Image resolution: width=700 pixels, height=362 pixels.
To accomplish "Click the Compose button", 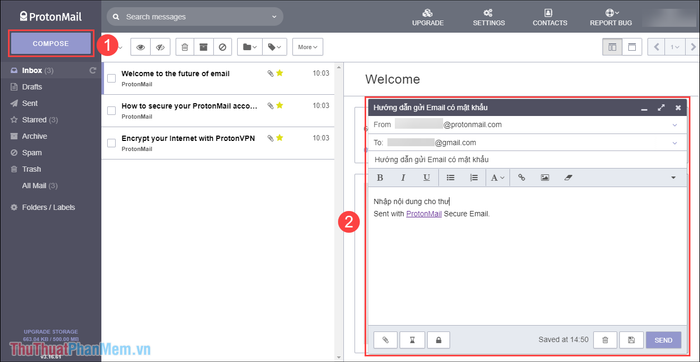I will (x=50, y=44).
